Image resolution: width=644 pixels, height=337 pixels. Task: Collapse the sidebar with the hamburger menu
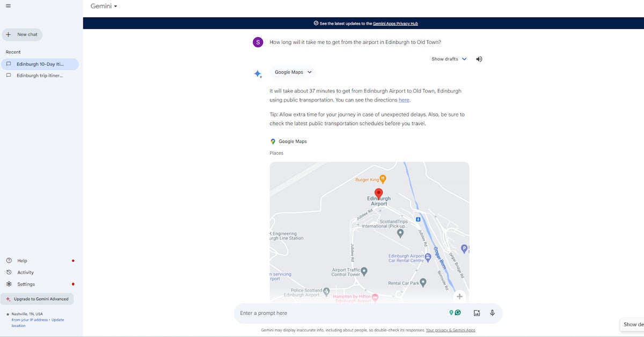[x=8, y=6]
